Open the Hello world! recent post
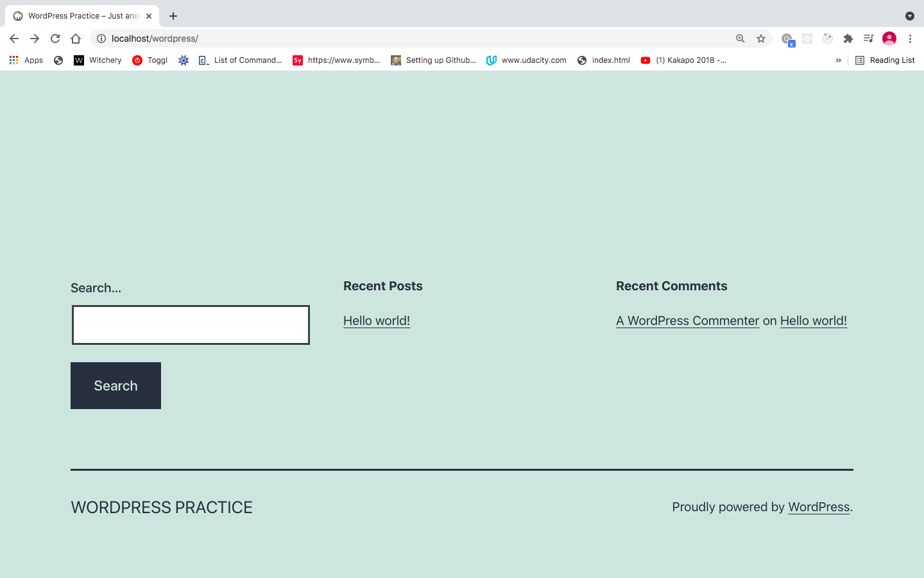Screen dimensions: 924x578 coord(377,320)
